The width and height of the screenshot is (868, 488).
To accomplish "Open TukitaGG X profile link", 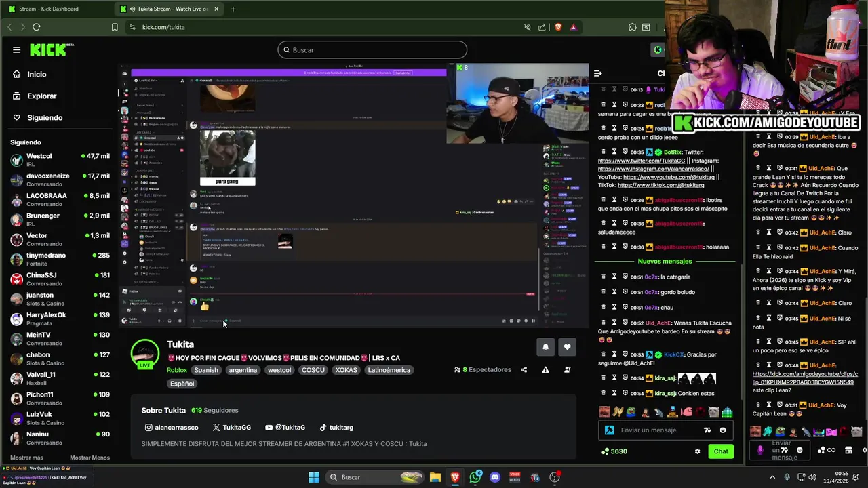I will click(x=232, y=428).
